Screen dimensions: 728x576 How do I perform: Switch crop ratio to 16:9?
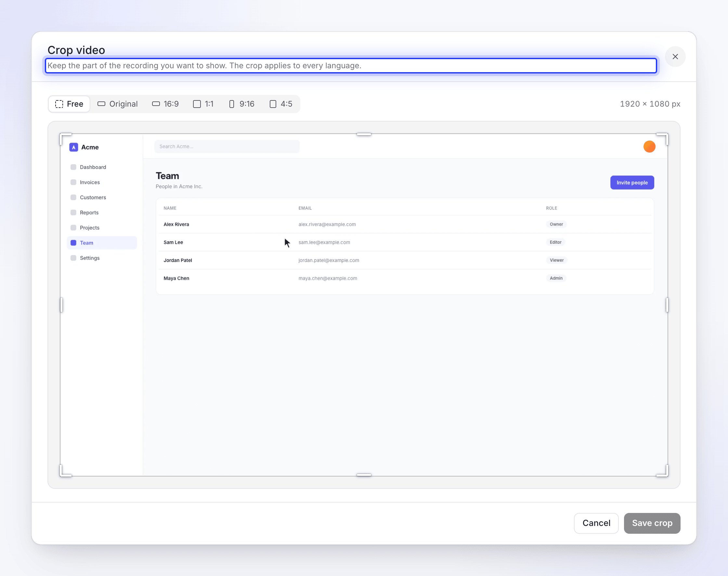[165, 104]
